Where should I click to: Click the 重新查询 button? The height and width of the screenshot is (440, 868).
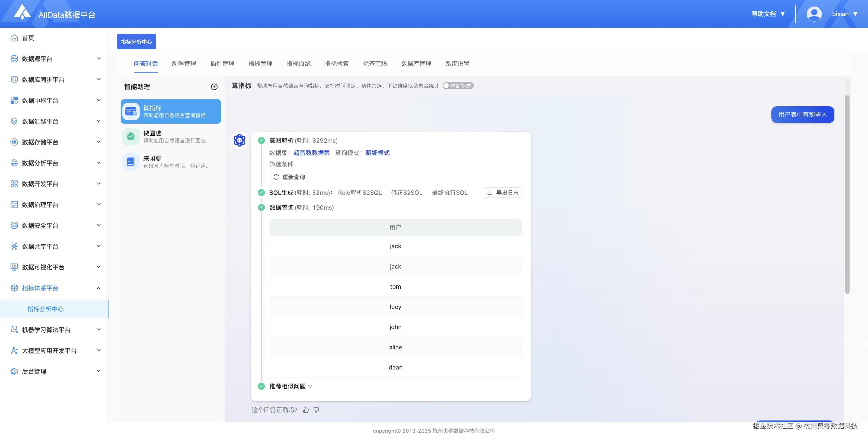coord(289,177)
